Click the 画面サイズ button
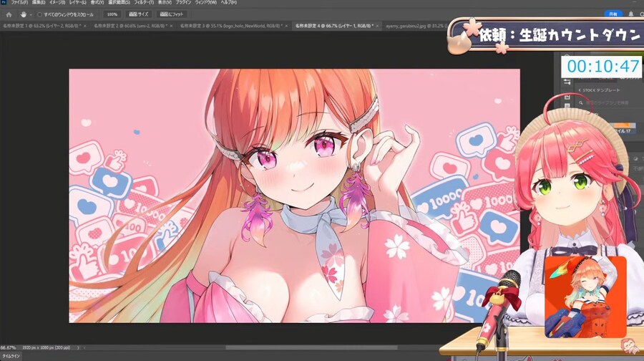The image size is (644, 361). coord(138,14)
